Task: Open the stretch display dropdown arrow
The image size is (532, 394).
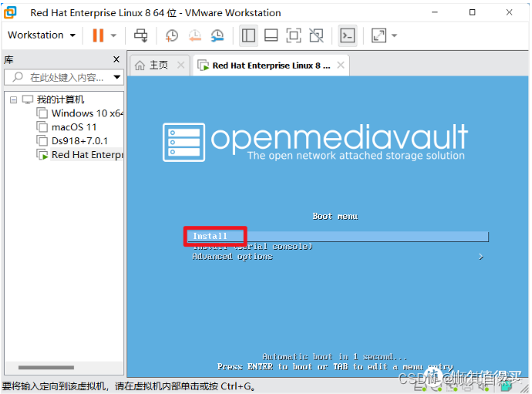Action: pyautogui.click(x=394, y=35)
